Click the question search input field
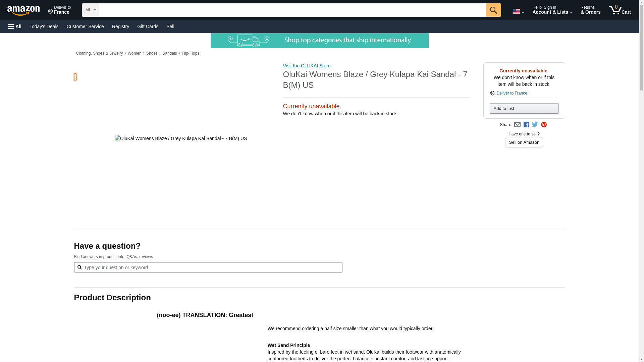This screenshot has height=362, width=644. 211,267
